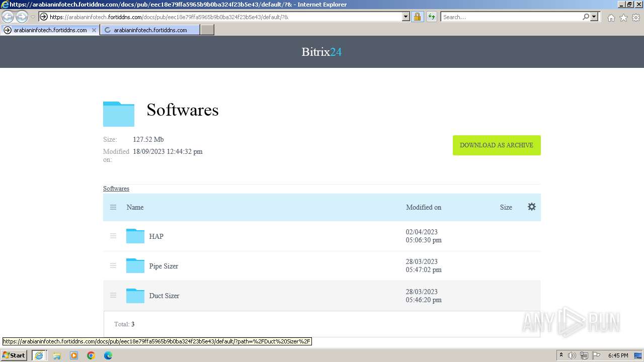
Task: Click the Softwares breadcrumb link
Action: [x=116, y=189]
